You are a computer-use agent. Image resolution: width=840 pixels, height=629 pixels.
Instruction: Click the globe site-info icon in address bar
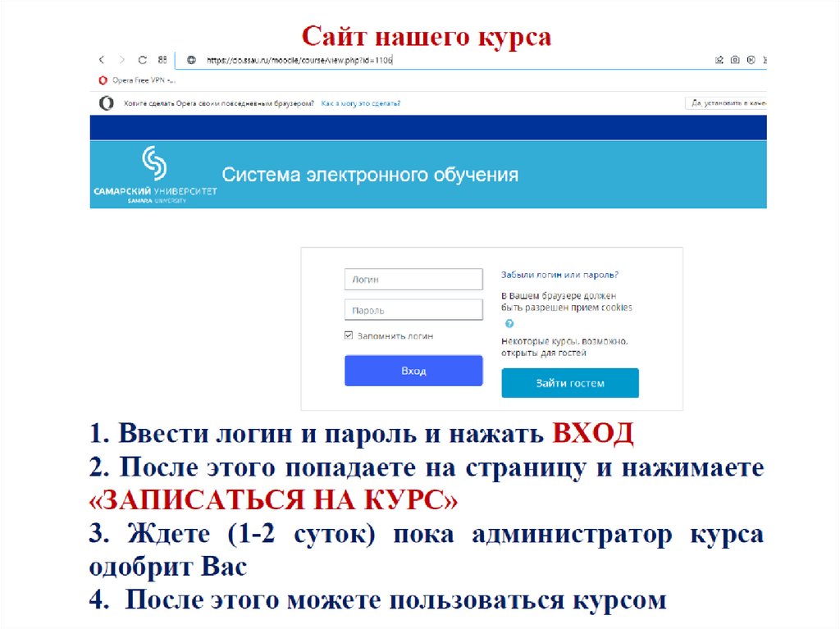coord(191,60)
